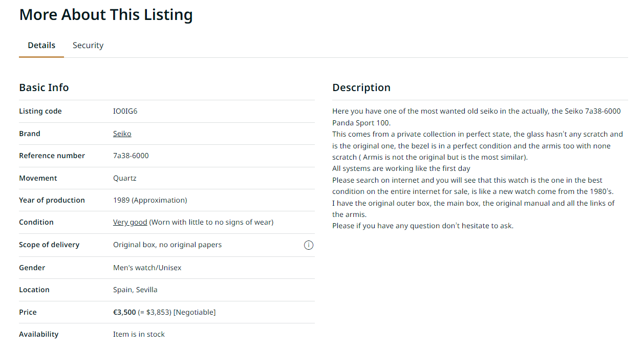Screen dimensions: 644x349
Task: Click the Basic Info heading
Action: click(x=44, y=88)
